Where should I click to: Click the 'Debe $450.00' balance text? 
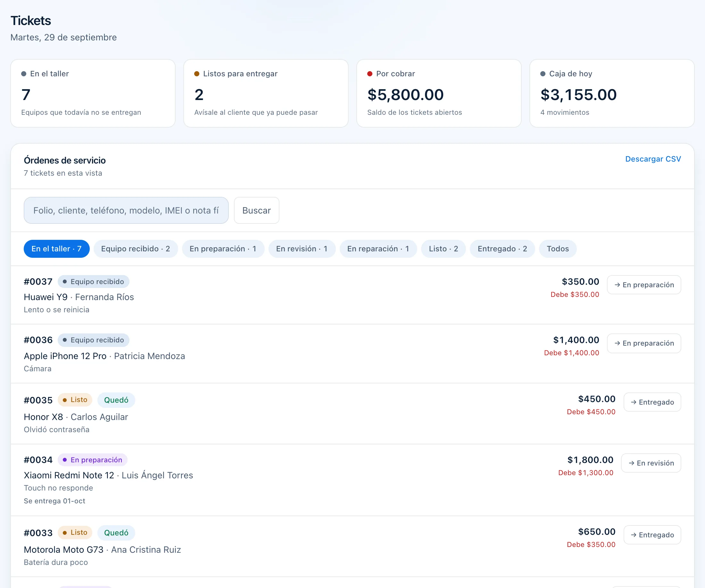pyautogui.click(x=591, y=412)
